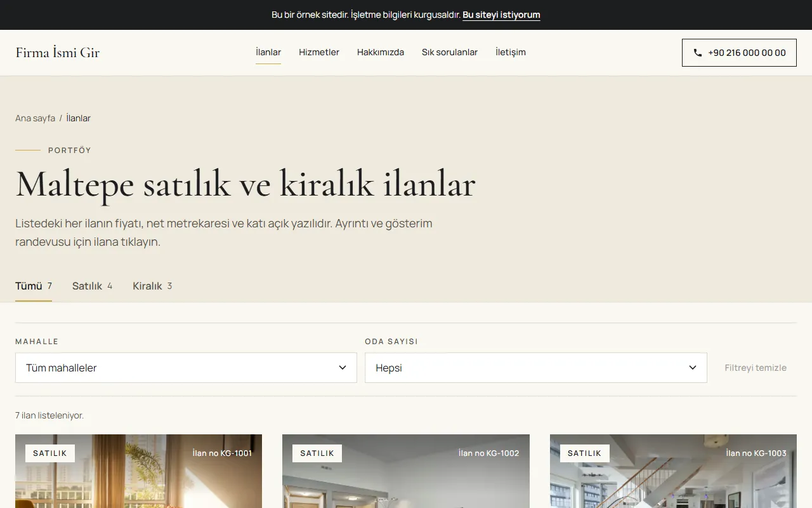Open the Tüm mahalleler dropdown
This screenshot has height=508, width=812.
click(x=186, y=368)
